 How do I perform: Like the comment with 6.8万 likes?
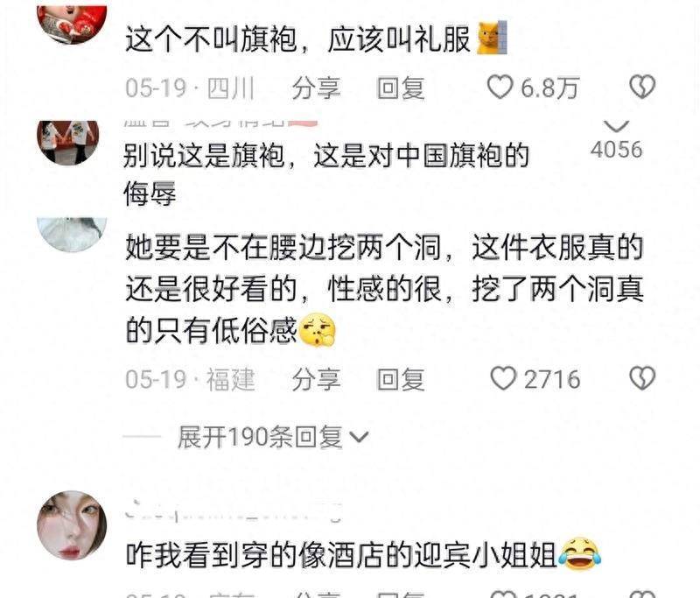500,87
